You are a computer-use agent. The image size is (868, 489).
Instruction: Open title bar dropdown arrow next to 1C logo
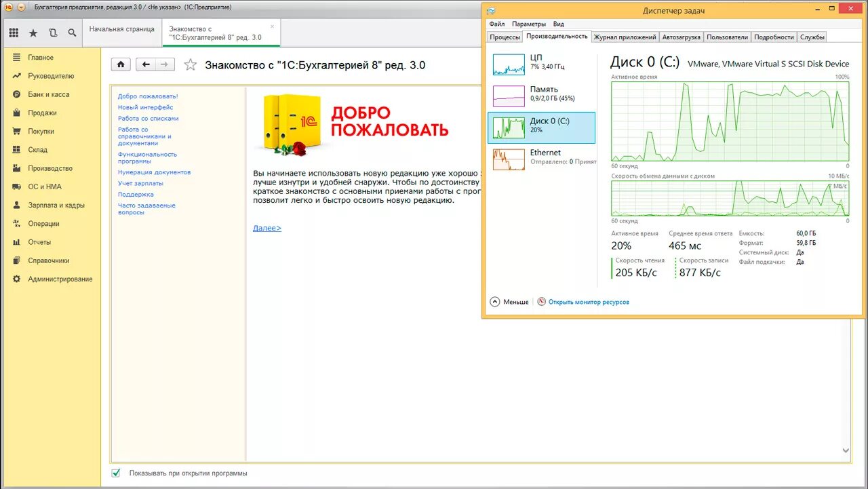(21, 7)
